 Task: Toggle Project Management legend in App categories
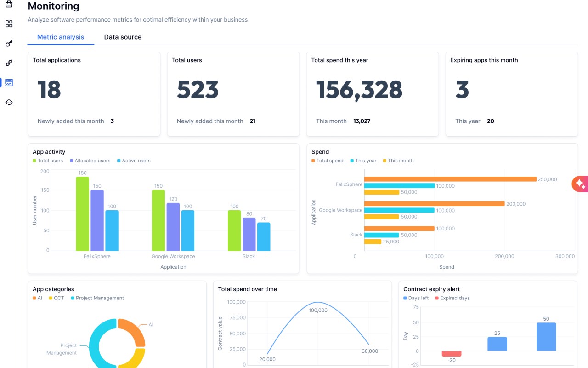click(97, 298)
